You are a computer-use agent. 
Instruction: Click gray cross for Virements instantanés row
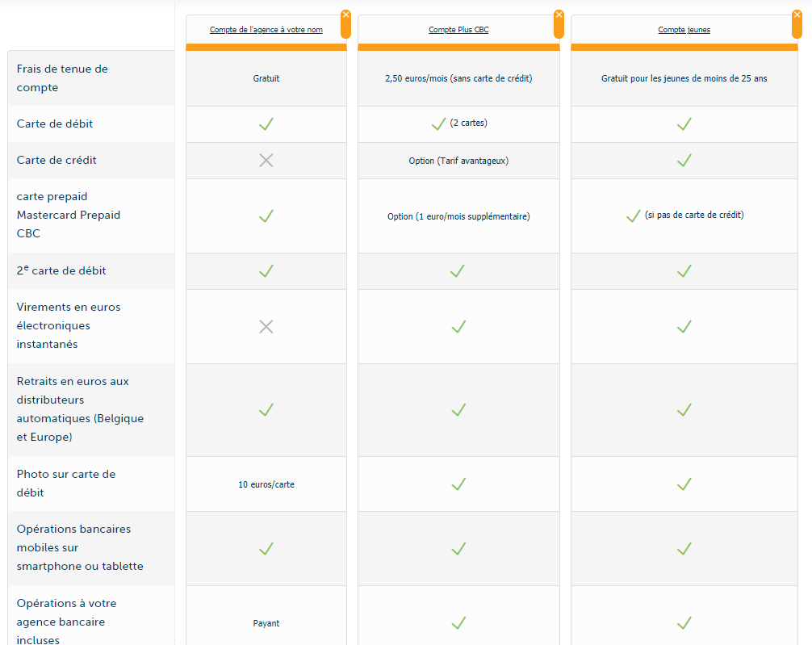click(266, 327)
